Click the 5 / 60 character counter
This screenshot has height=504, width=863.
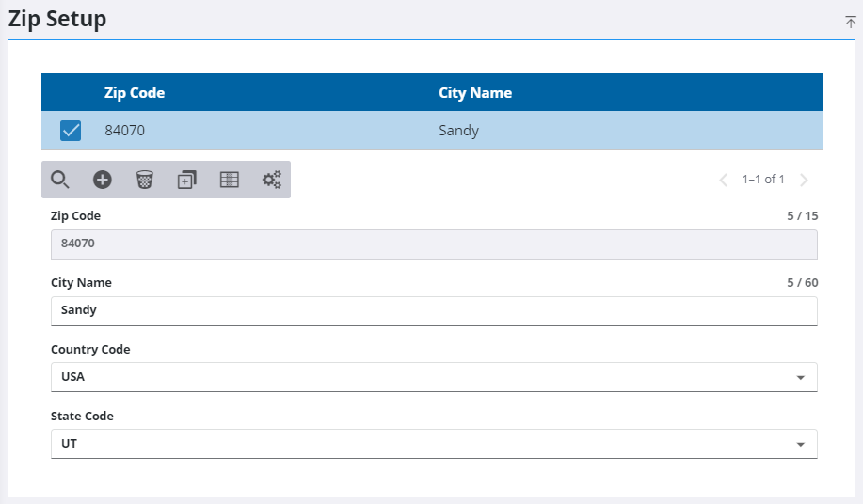(803, 282)
